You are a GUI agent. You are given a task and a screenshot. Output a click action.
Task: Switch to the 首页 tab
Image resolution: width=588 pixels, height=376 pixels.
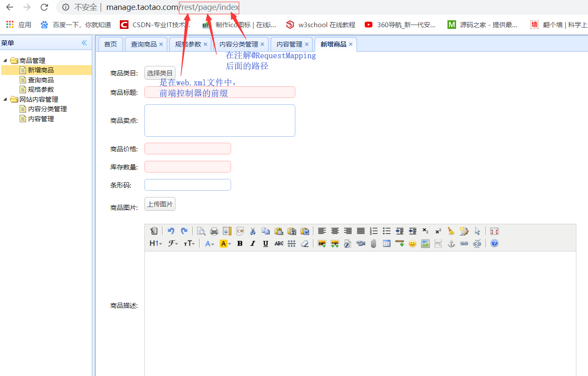click(110, 44)
